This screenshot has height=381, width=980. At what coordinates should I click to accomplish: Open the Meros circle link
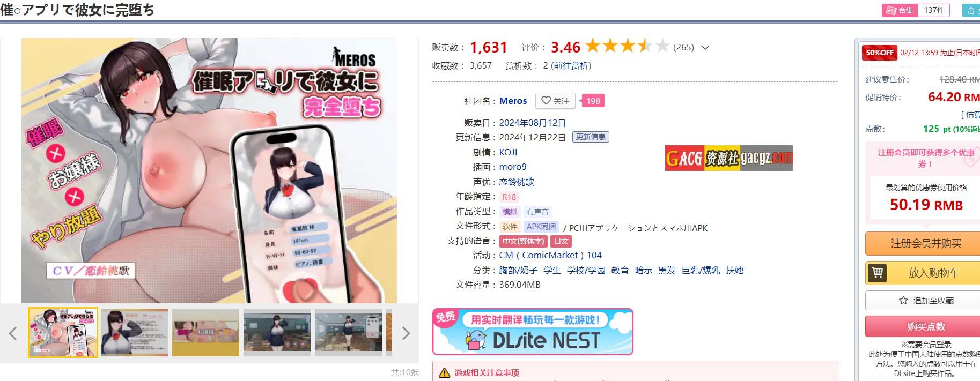513,101
